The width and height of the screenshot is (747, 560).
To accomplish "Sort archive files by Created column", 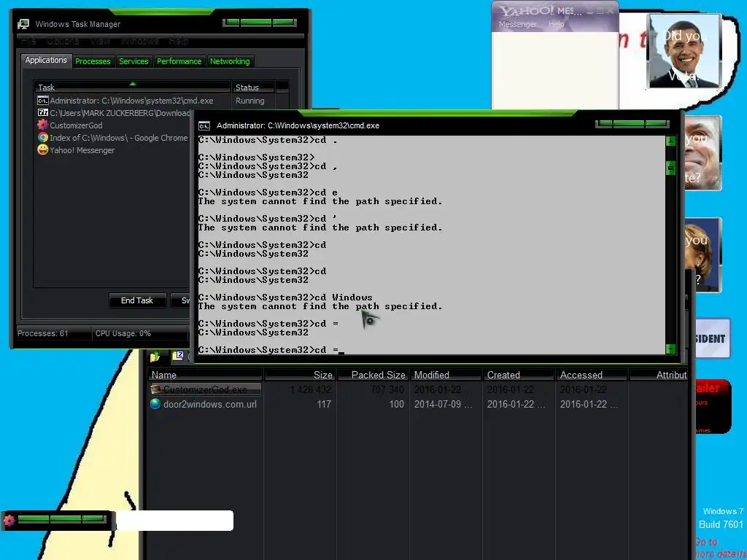I will pos(519,375).
